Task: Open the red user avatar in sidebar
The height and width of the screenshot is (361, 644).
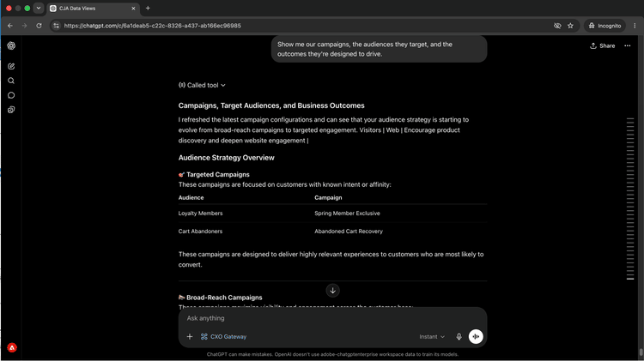Action: tap(12, 347)
